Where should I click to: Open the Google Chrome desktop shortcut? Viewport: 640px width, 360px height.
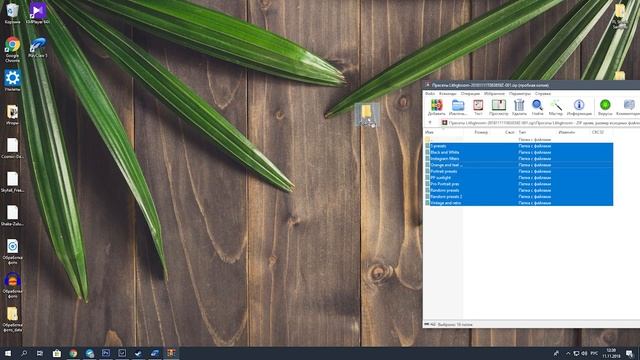tap(12, 49)
